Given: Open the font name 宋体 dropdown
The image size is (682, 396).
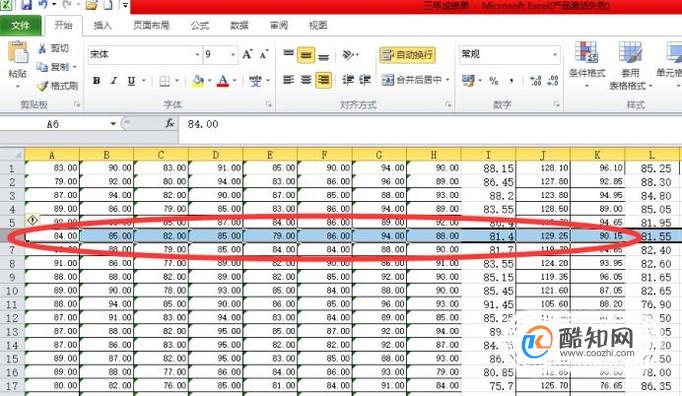Looking at the screenshot, I should point(197,55).
